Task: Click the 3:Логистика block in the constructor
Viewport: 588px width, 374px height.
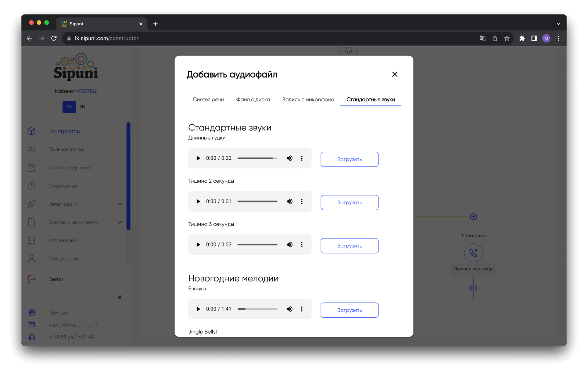Action: 473,236
